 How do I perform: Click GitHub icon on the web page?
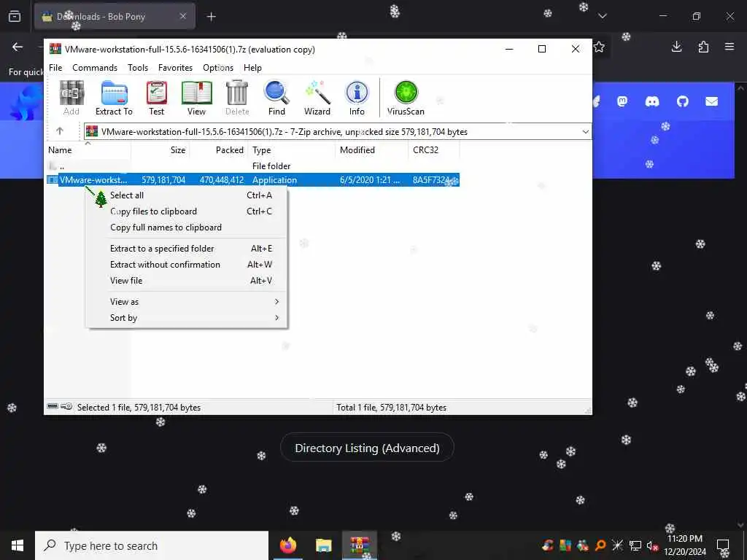pyautogui.click(x=682, y=101)
